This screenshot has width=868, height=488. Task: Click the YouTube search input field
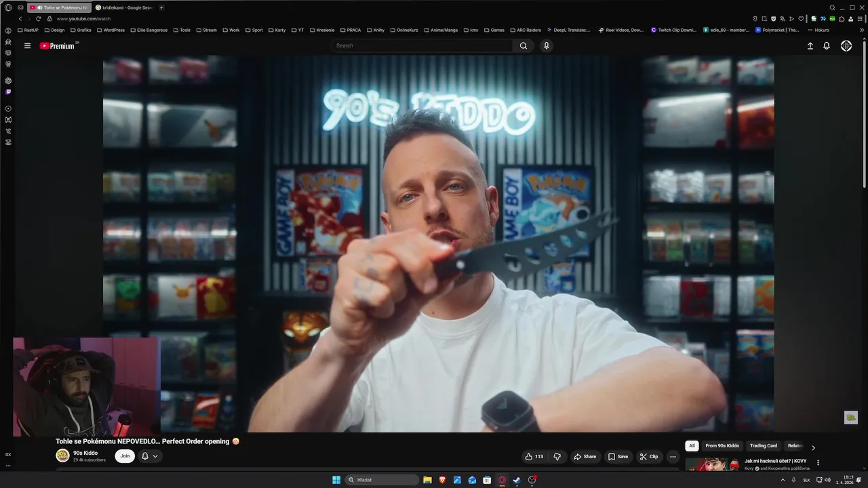pyautogui.click(x=422, y=45)
